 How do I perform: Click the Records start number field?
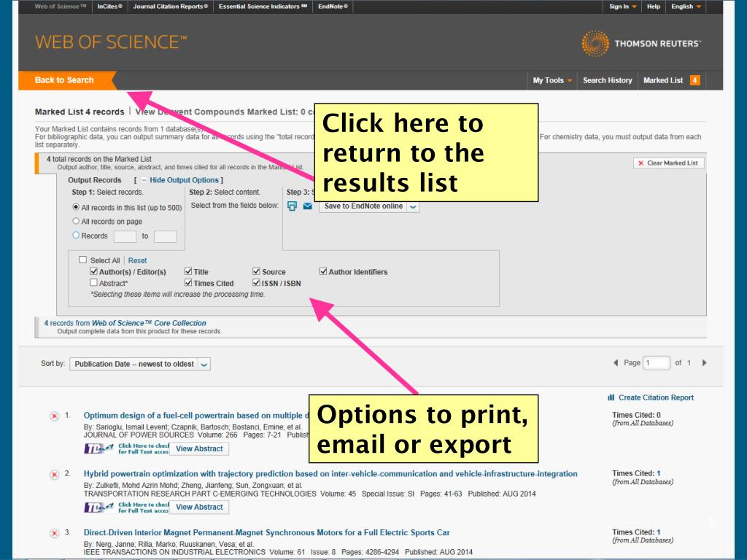[125, 236]
